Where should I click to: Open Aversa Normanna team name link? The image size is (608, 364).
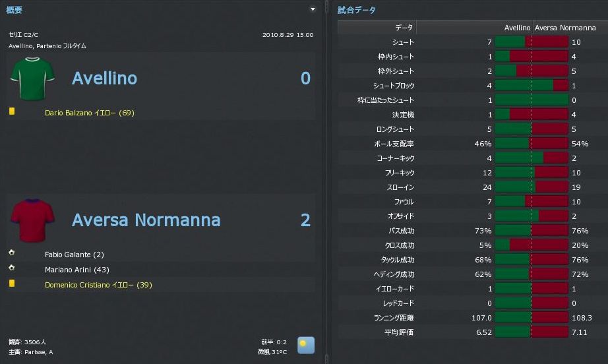click(x=146, y=220)
